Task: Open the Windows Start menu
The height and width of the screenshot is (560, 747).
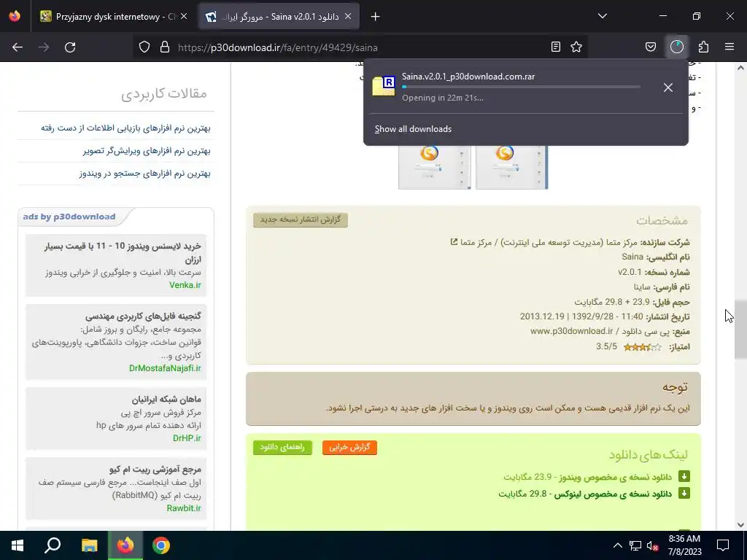Action: coord(18,545)
